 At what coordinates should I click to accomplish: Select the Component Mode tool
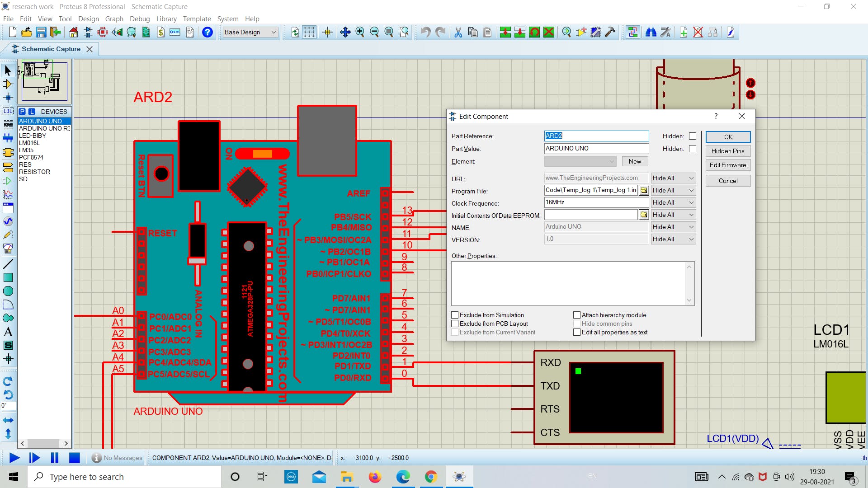tap(8, 84)
